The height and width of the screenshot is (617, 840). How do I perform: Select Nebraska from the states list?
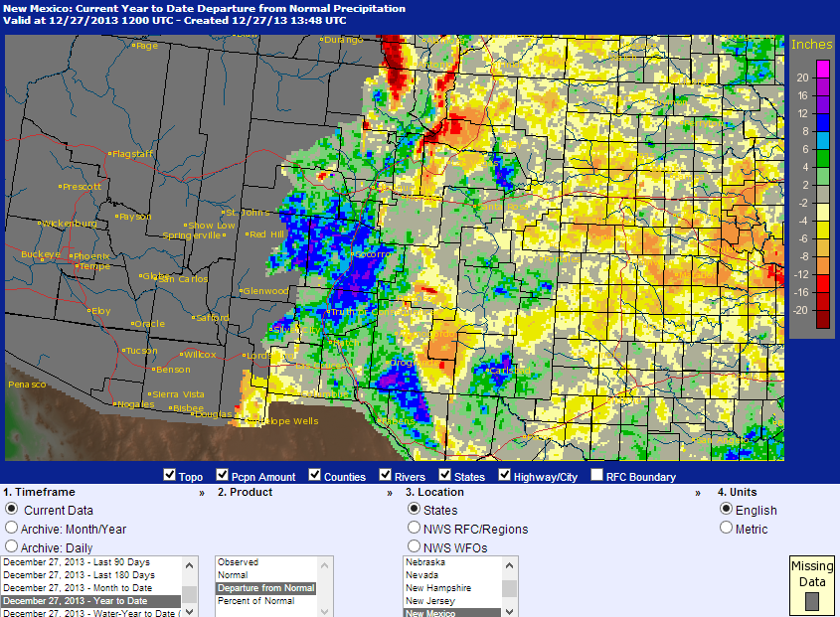coord(426,562)
